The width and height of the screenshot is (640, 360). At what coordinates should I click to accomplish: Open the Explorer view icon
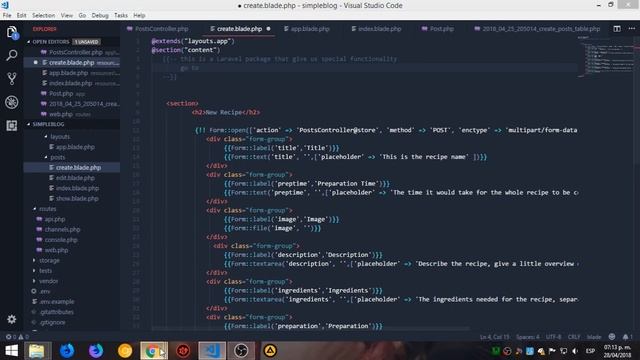pos(11,32)
